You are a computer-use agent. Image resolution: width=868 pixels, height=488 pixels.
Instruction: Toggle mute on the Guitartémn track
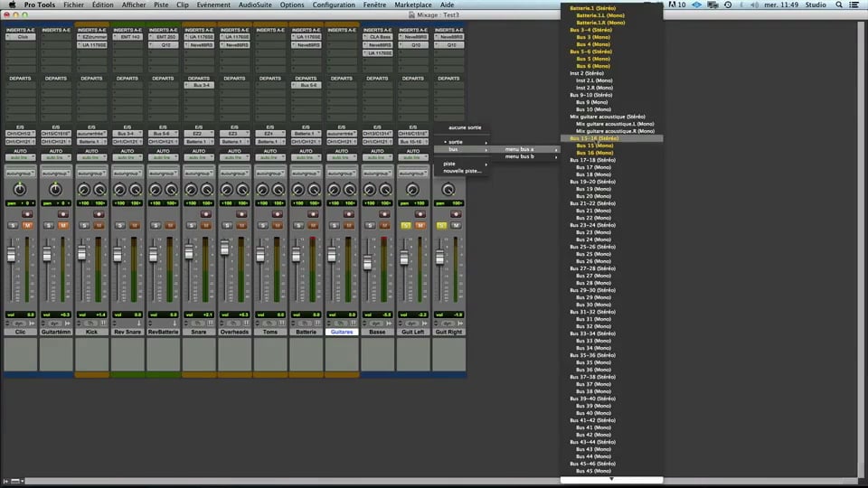pos(63,226)
